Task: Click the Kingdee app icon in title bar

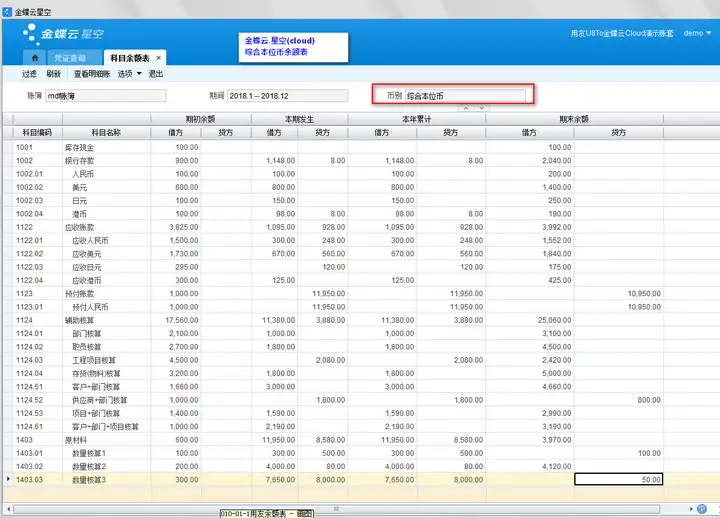Action: pos(7,11)
